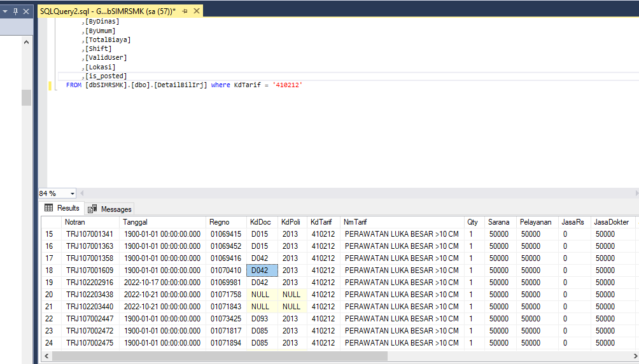
Task: Click NULL KdDoc cell in row 21
Action: tap(261, 307)
